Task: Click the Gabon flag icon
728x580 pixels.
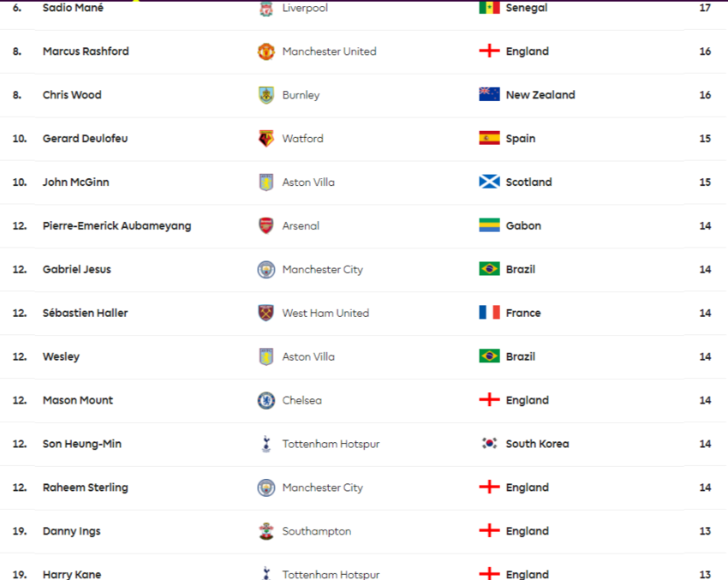Action: click(489, 225)
